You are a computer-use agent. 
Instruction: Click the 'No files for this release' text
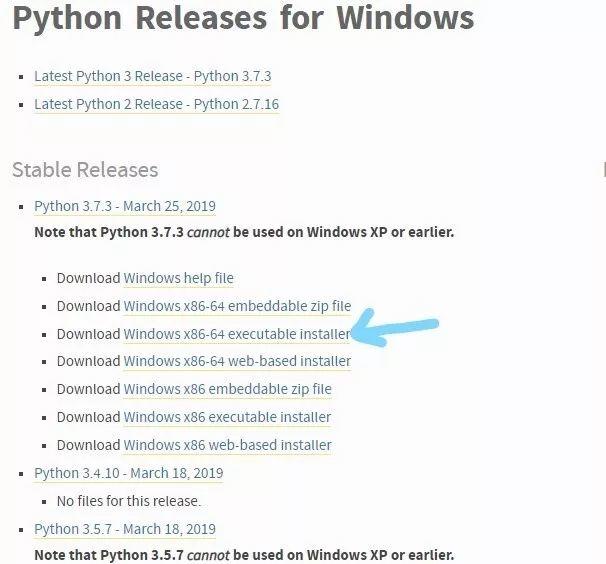[x=128, y=500]
